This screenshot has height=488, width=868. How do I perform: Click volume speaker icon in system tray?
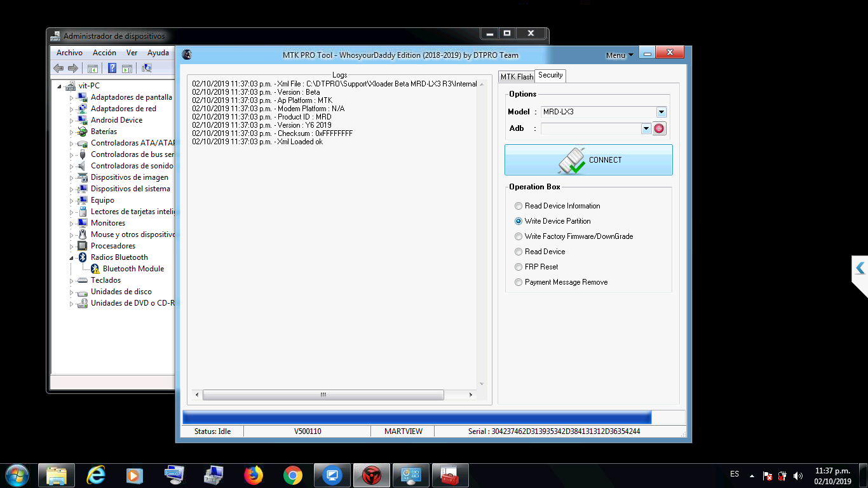(798, 476)
